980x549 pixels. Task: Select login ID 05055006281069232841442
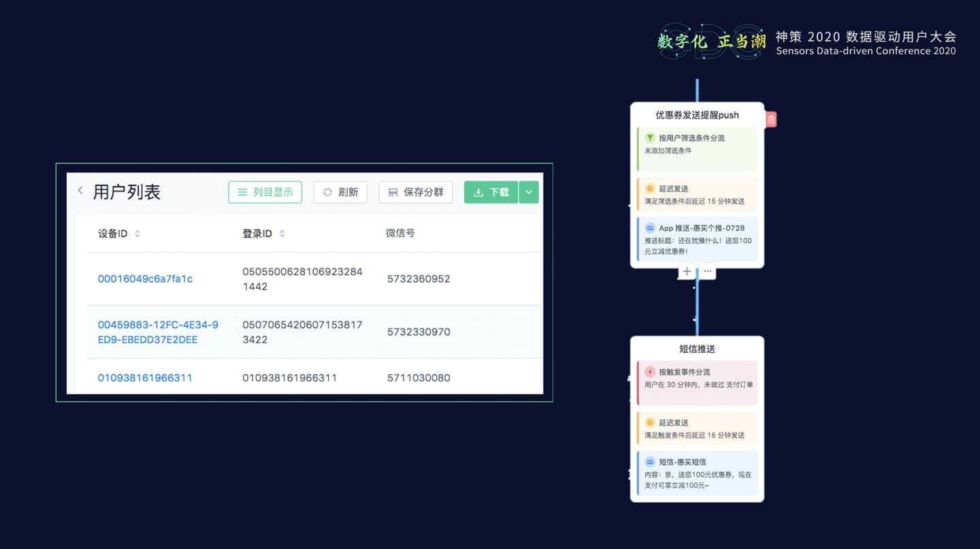tap(302, 279)
